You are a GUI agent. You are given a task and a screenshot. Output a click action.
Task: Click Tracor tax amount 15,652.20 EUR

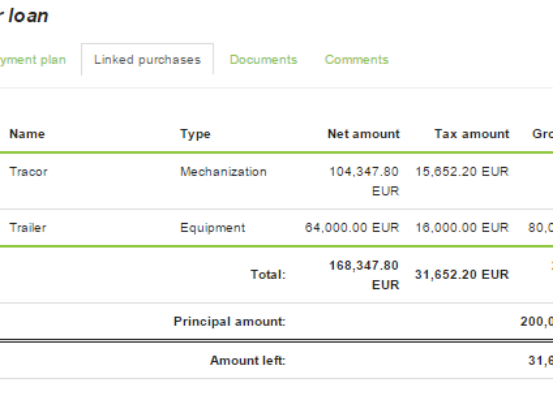[x=462, y=172]
